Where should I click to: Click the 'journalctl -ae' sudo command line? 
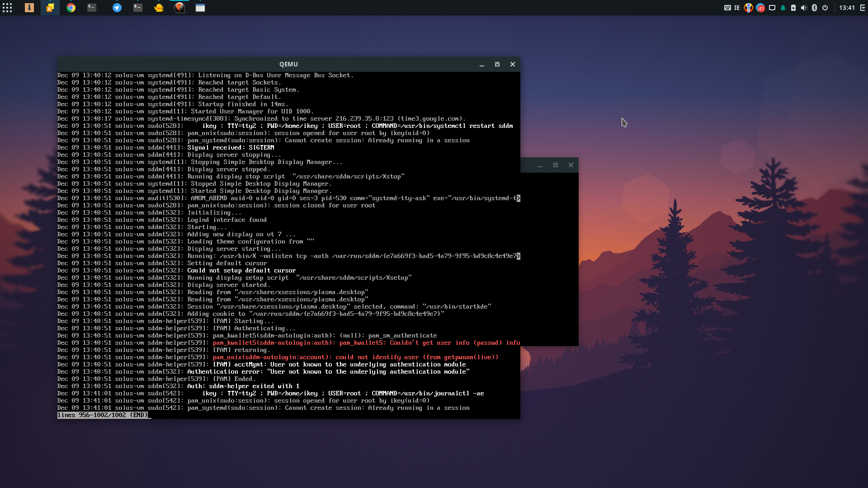(x=271, y=394)
